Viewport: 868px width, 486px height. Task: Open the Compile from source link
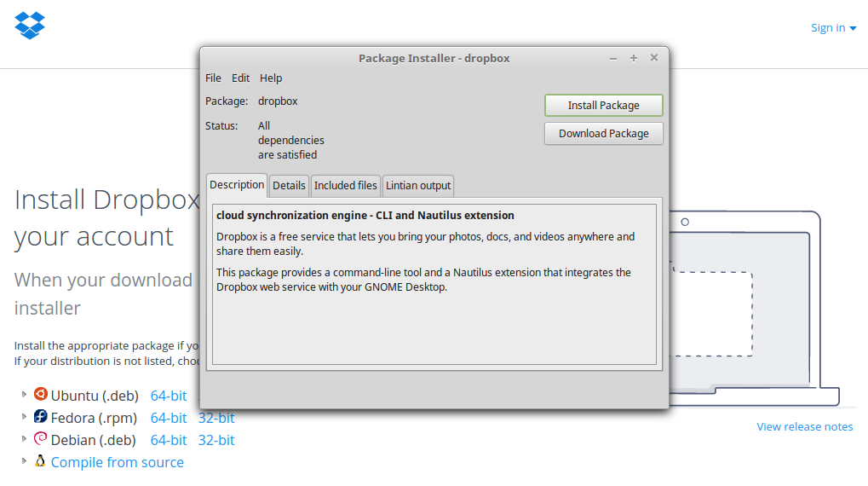[x=118, y=462]
